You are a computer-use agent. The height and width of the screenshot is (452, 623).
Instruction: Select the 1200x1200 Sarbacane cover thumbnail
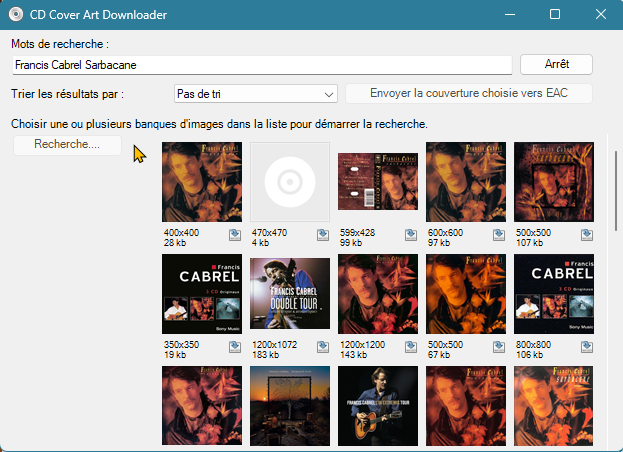pos(378,294)
